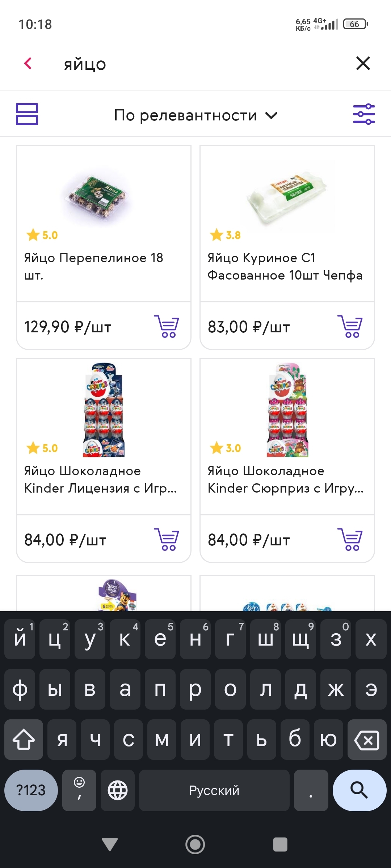
Task: Open the Яйцо Куриное С1 product title
Action: coord(285,267)
